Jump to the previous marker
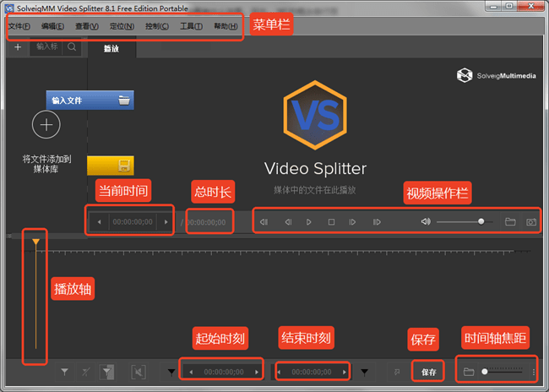The height and width of the screenshot is (392, 549). 264,221
